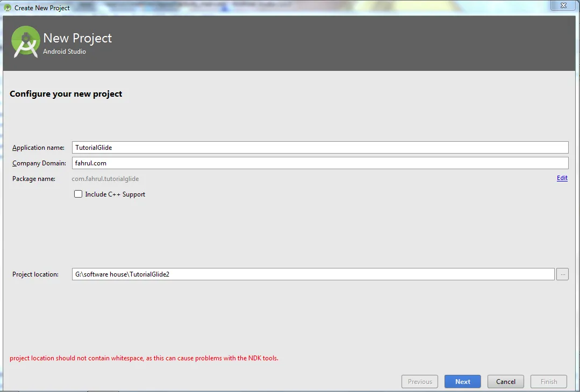Close the Create New Project dialog
580x392 pixels.
click(x=563, y=5)
